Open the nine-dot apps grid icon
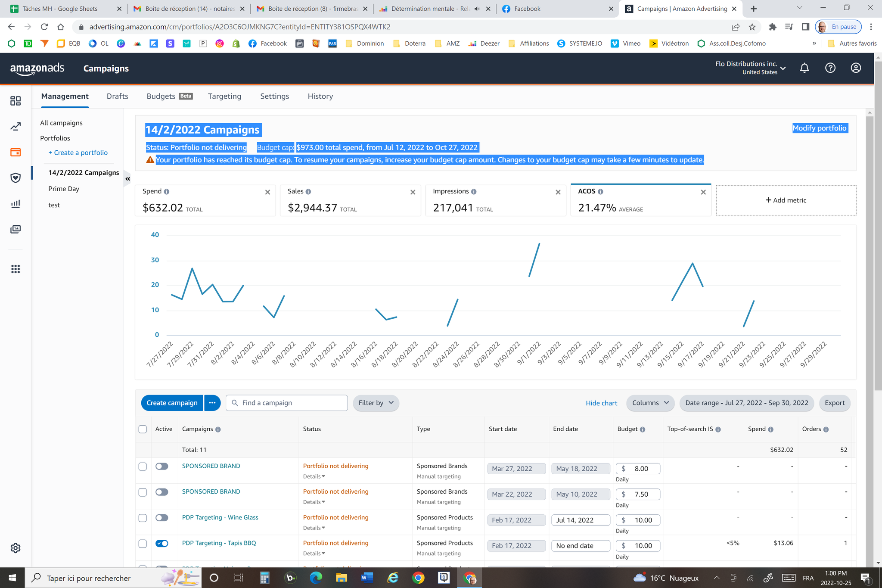Screen dimensions: 882x588 coord(16,269)
